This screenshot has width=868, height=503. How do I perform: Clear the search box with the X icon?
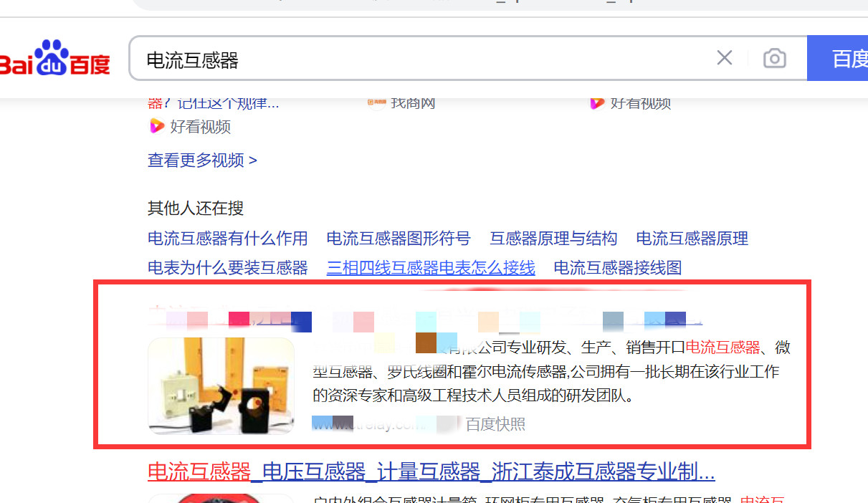pyautogui.click(x=725, y=58)
